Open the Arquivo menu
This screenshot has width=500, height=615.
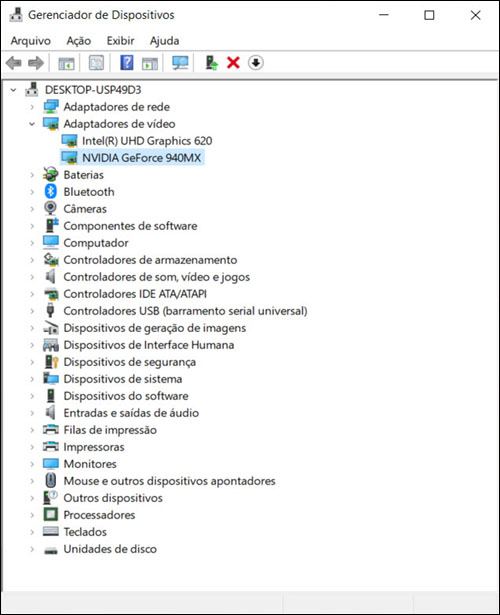(31, 41)
